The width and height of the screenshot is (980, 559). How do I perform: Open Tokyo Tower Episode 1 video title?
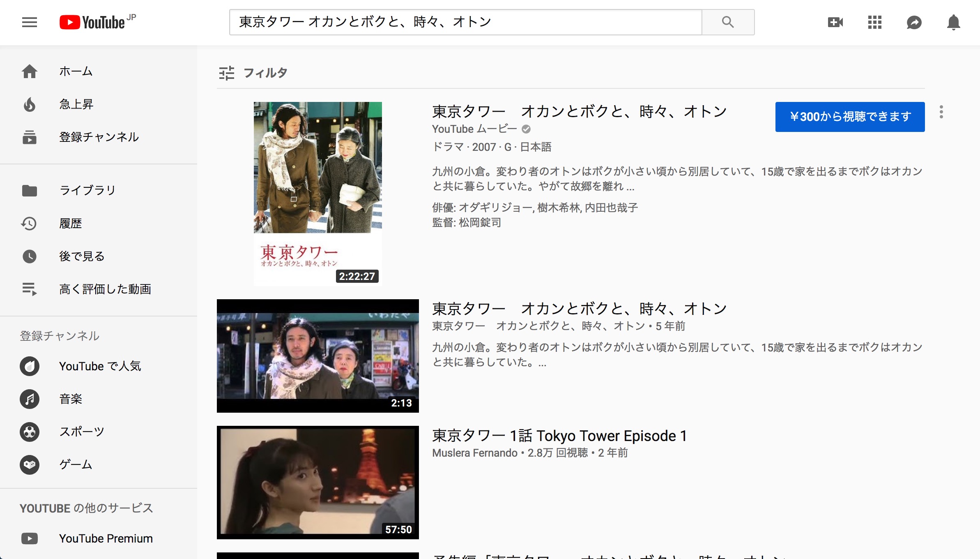click(559, 436)
